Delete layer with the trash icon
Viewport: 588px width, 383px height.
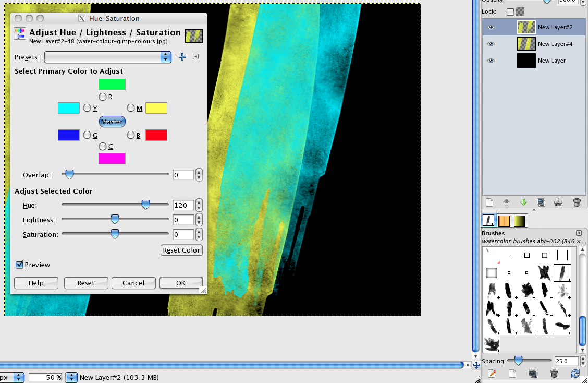(x=577, y=203)
